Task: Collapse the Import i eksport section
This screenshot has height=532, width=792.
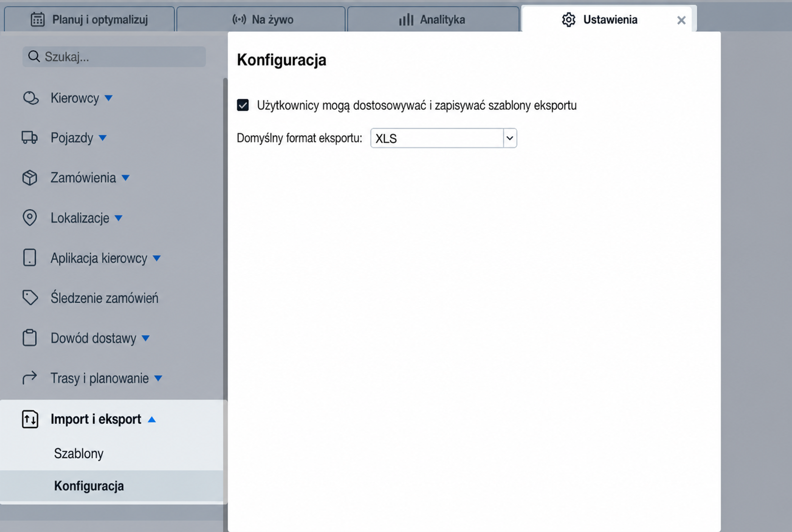Action: click(152, 419)
